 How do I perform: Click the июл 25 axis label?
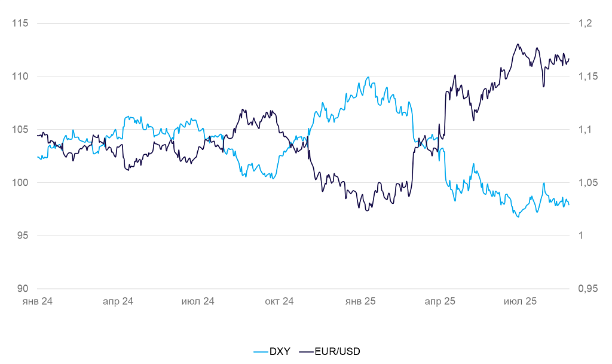pos(521,301)
